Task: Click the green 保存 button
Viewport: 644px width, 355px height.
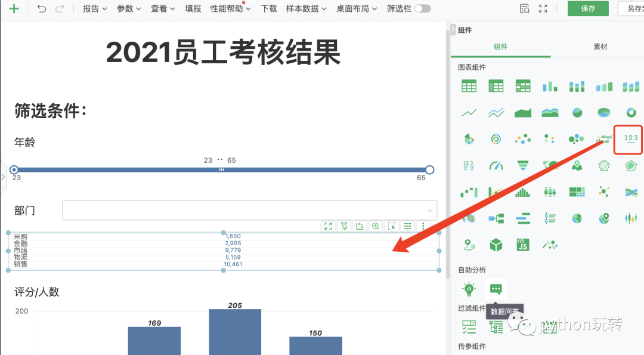Action: pyautogui.click(x=588, y=8)
